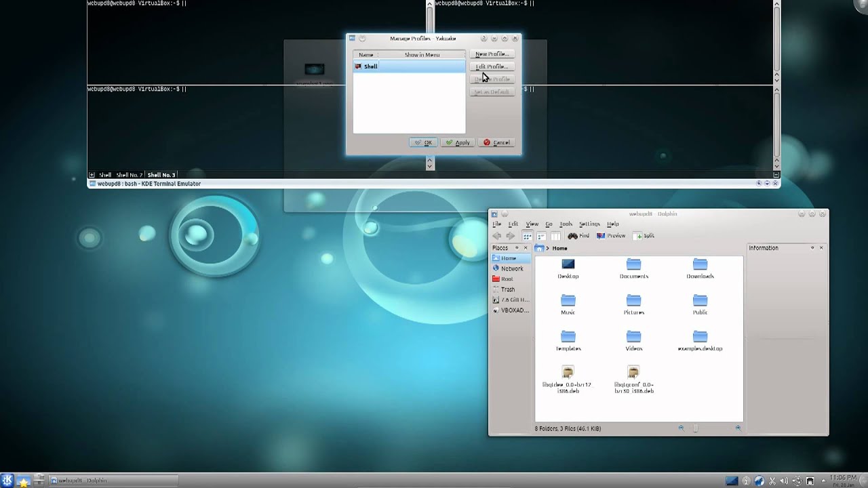Open Dolphin Edit menu
868x488 pixels.
513,224
